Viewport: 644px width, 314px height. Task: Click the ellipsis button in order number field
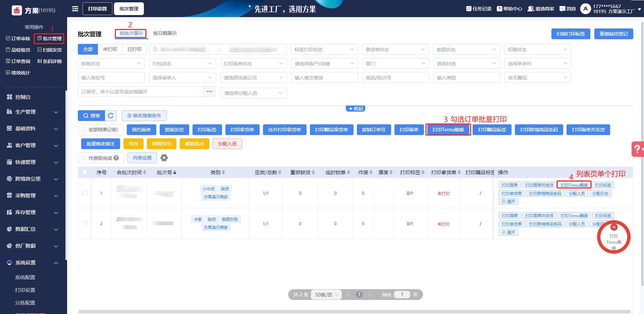click(x=210, y=91)
